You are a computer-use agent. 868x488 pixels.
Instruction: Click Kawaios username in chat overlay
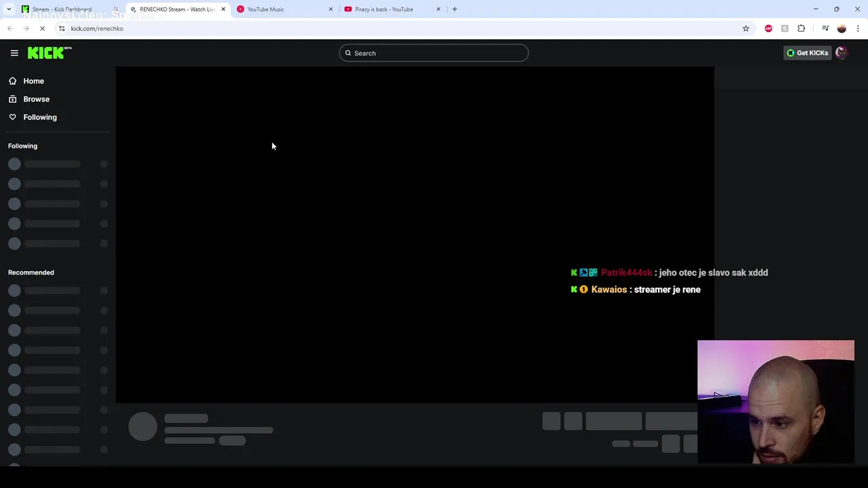pyautogui.click(x=609, y=289)
